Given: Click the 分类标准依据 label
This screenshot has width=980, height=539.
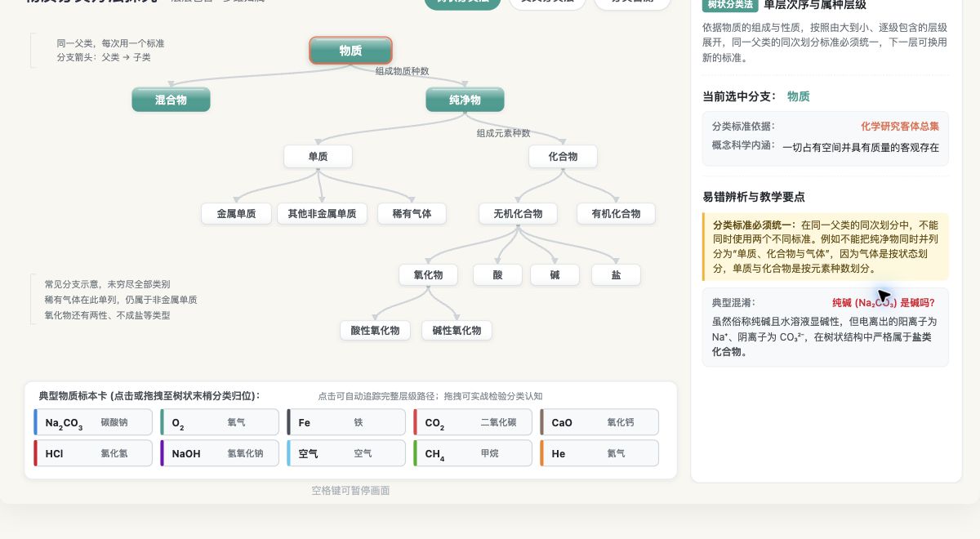Looking at the screenshot, I should (x=743, y=127).
